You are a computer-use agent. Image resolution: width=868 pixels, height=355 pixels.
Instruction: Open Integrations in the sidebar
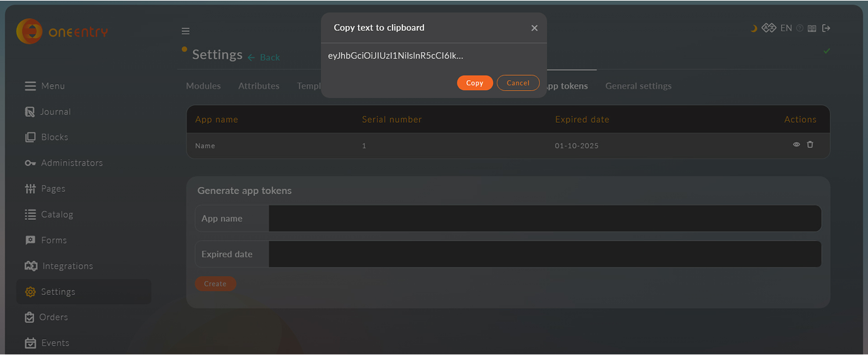(x=67, y=266)
